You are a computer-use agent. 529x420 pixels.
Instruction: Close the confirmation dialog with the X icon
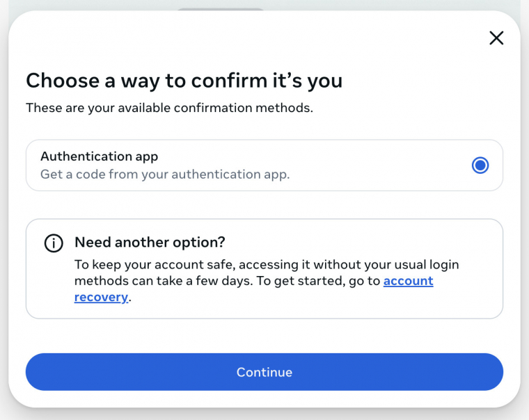(x=496, y=38)
